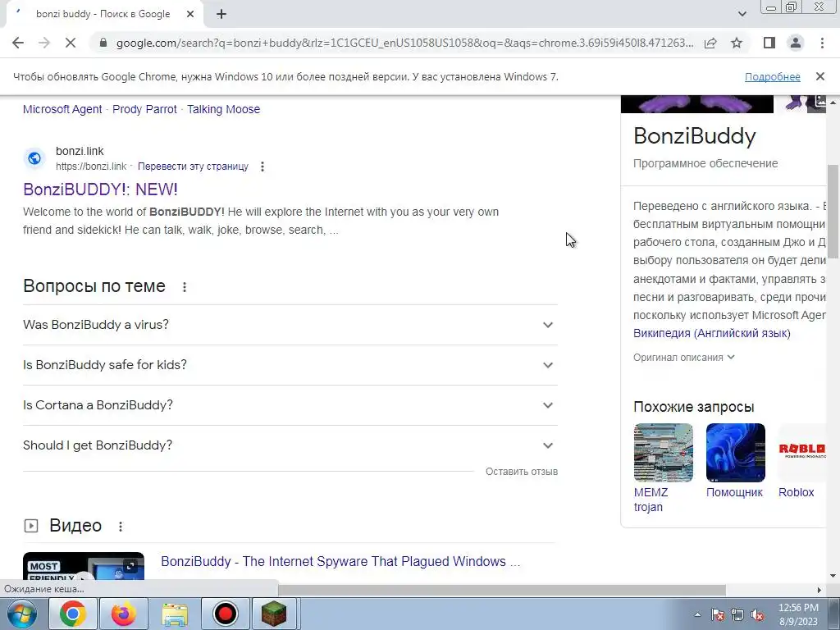Open the Подробнее link
Screen dimensions: 840x630
[772, 76]
